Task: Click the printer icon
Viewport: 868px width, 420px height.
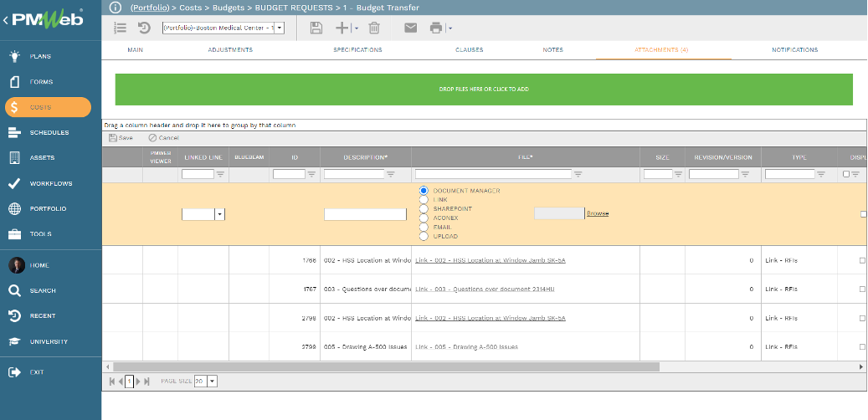Action: pyautogui.click(x=436, y=28)
